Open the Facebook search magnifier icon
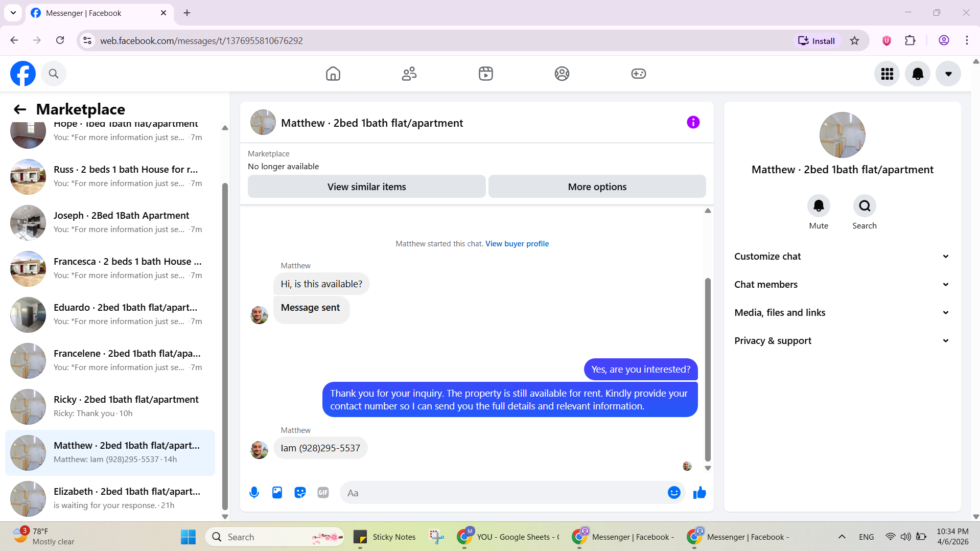 point(54,74)
